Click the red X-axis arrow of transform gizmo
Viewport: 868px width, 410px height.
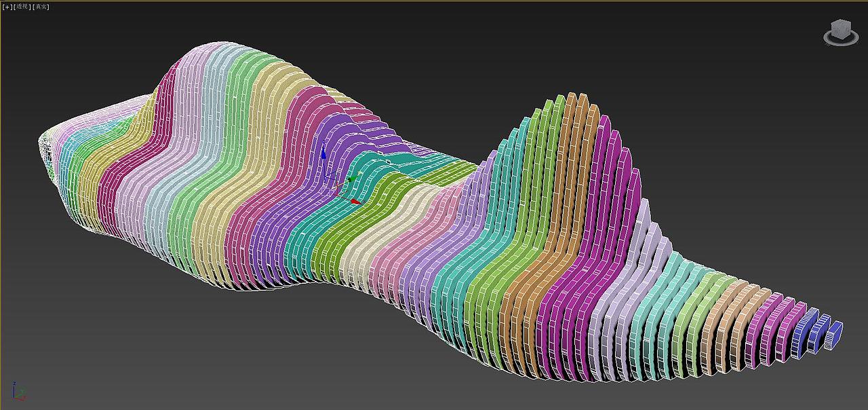click(x=355, y=201)
